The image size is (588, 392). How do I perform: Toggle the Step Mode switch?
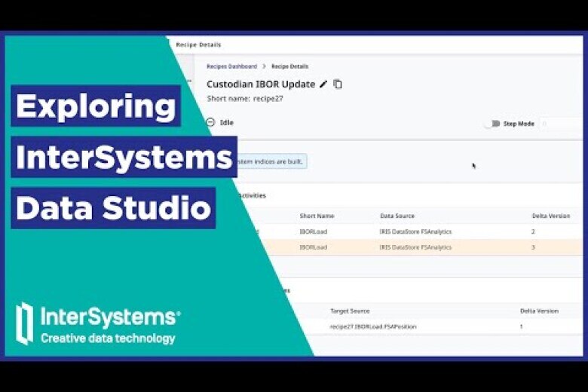coord(492,124)
